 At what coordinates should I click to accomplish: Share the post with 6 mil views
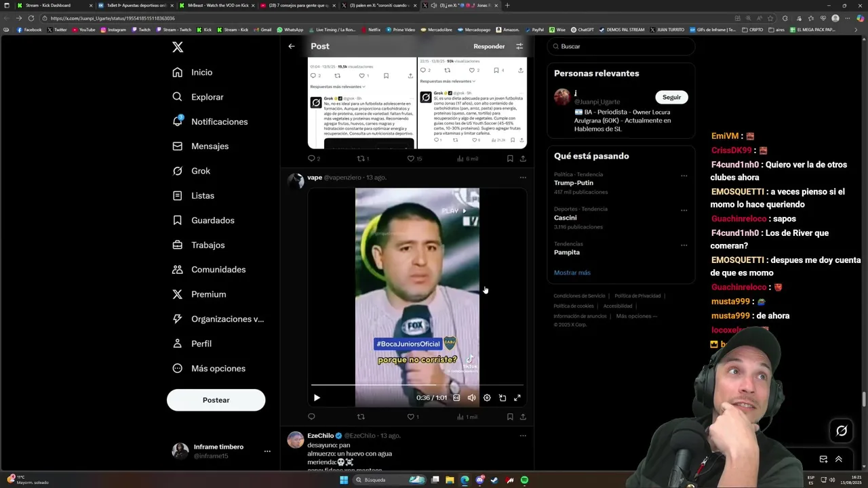click(523, 159)
